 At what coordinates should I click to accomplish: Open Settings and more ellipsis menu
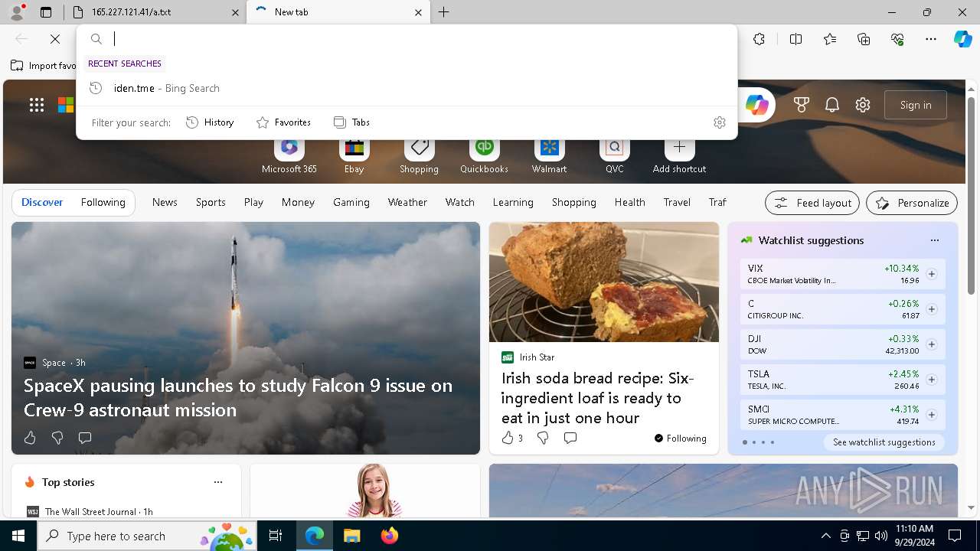931,39
